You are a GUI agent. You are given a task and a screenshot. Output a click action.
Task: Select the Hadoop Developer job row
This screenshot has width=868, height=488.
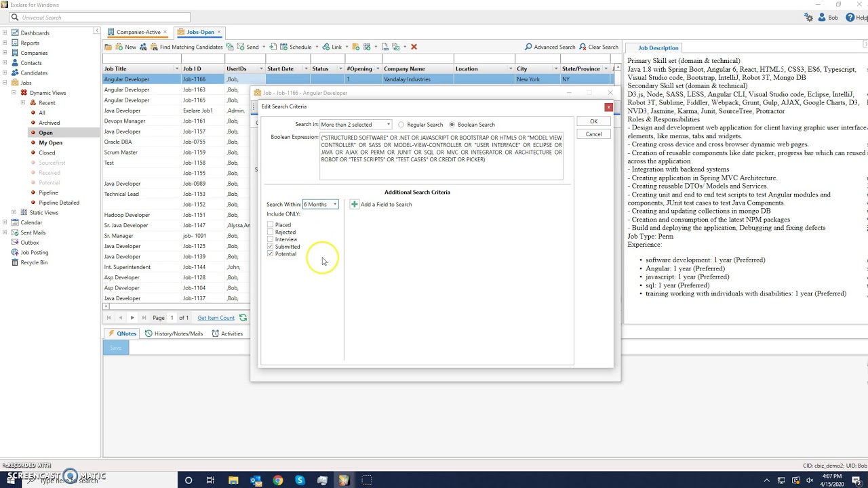pyautogui.click(x=176, y=215)
